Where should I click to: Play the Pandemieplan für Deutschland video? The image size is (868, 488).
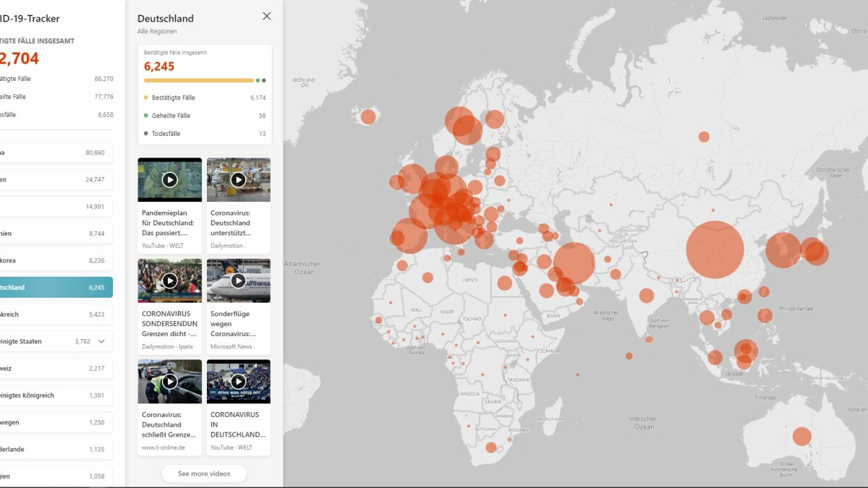[x=170, y=179]
